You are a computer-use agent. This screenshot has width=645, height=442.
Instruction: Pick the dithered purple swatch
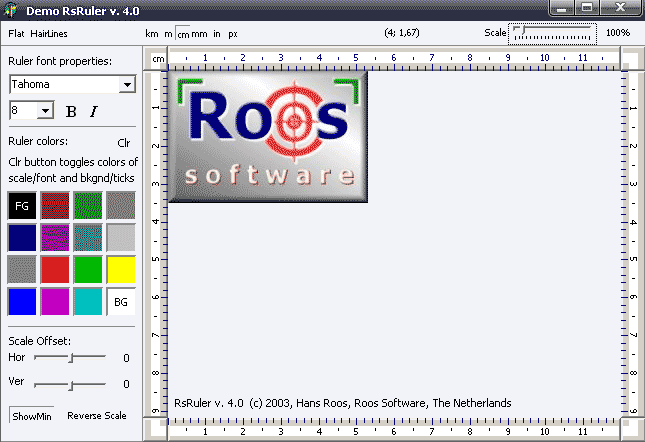tap(55, 238)
